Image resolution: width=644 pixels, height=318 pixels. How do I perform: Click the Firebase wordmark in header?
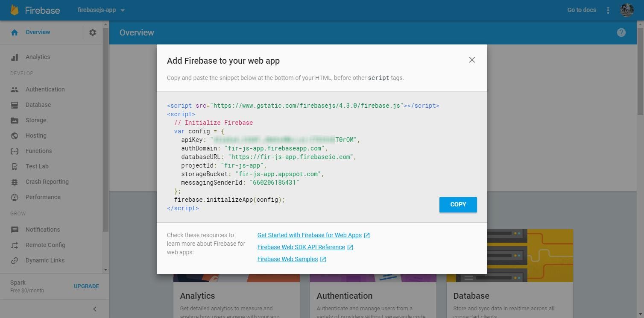[x=42, y=10]
